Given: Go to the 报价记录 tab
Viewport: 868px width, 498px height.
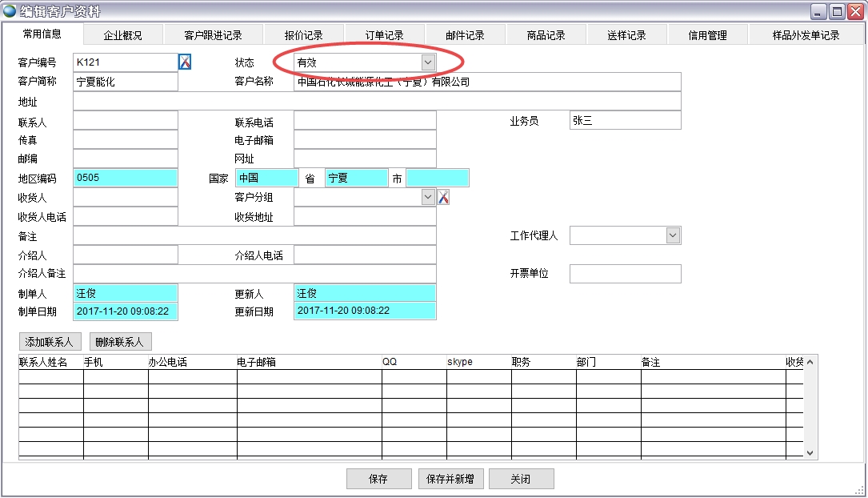Looking at the screenshot, I should pyautogui.click(x=304, y=35).
